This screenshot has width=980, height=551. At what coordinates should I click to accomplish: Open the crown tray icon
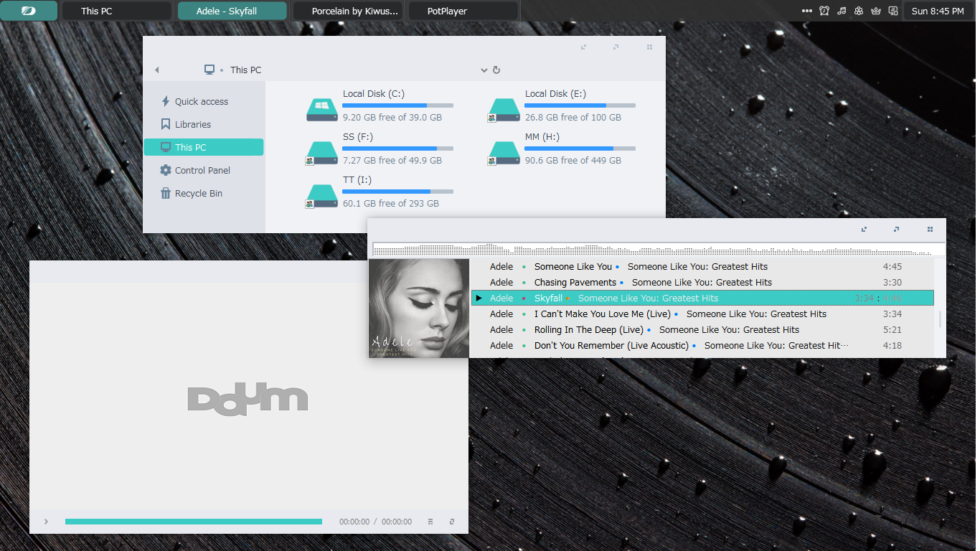(x=876, y=11)
